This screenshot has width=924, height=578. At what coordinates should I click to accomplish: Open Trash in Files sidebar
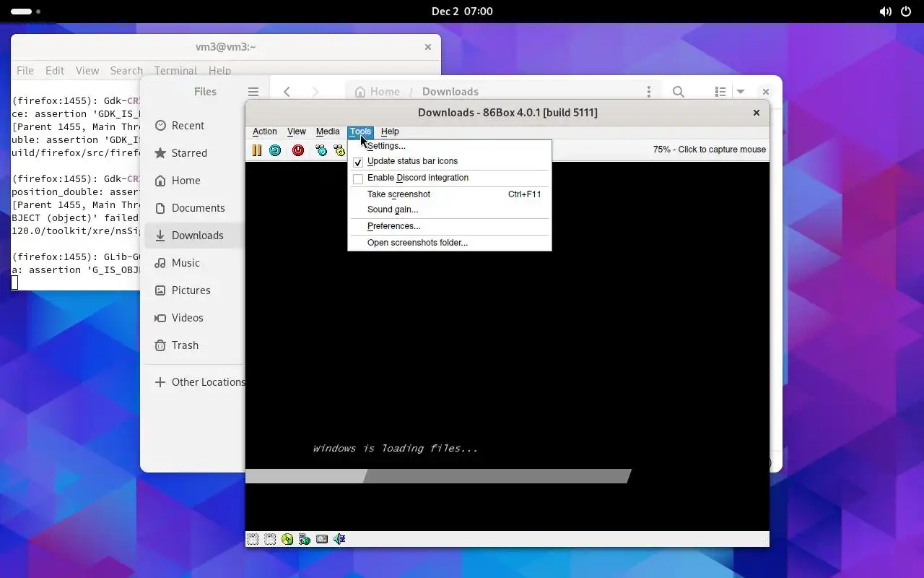click(x=195, y=345)
